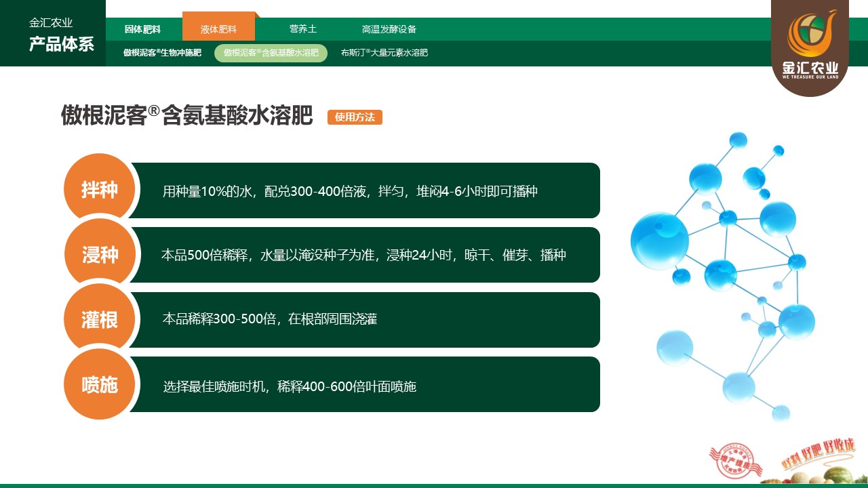Image resolution: width=868 pixels, height=488 pixels.
Task: Click heading 傲根泥客含氨基酸水溶肥
Action: click(187, 116)
